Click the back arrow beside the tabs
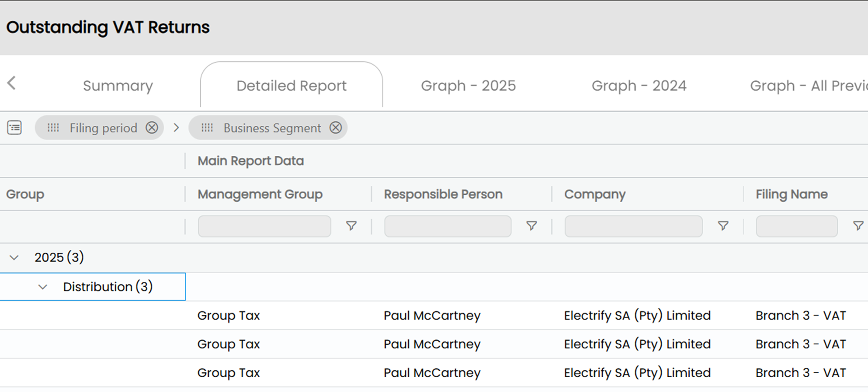 click(x=12, y=83)
